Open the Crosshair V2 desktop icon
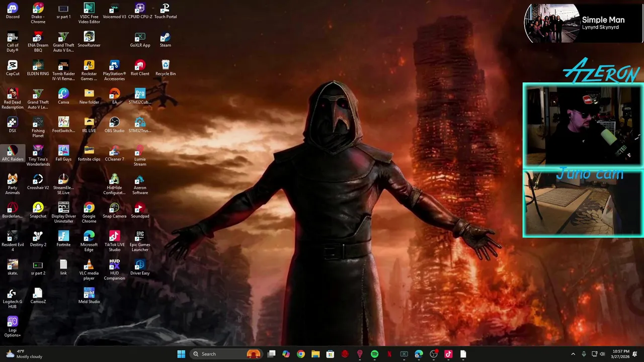 tap(38, 183)
